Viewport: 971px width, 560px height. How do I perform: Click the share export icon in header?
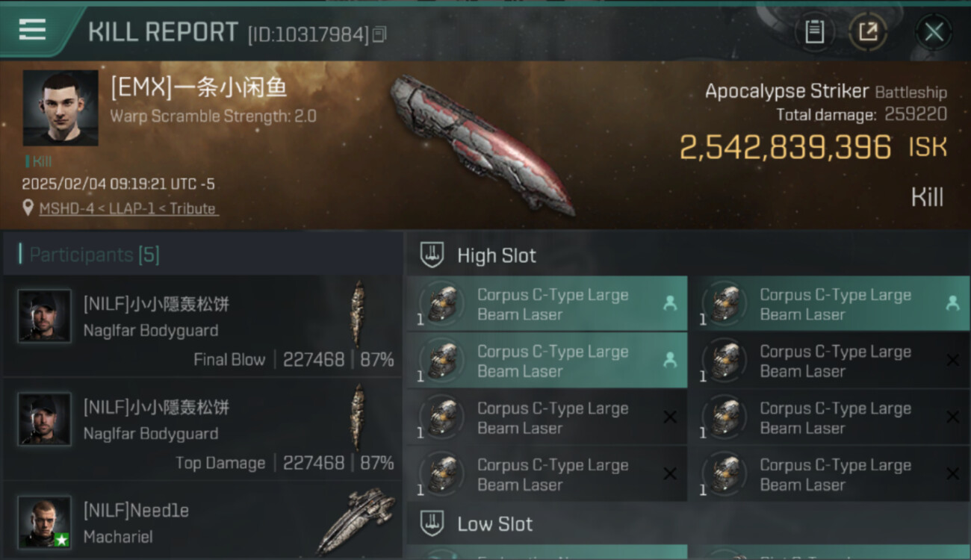[868, 32]
